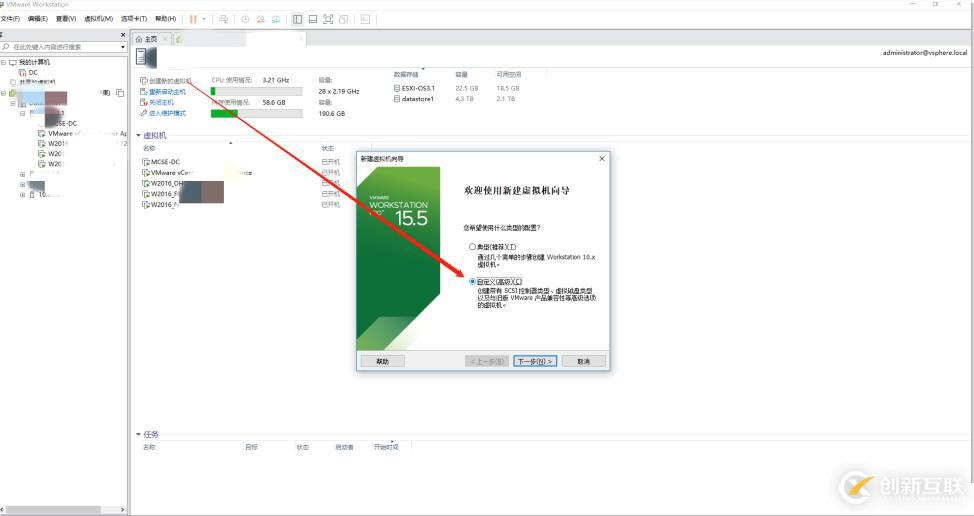The image size is (974, 516).
Task: Select the 自定义(高级) radio option
Action: [x=473, y=281]
